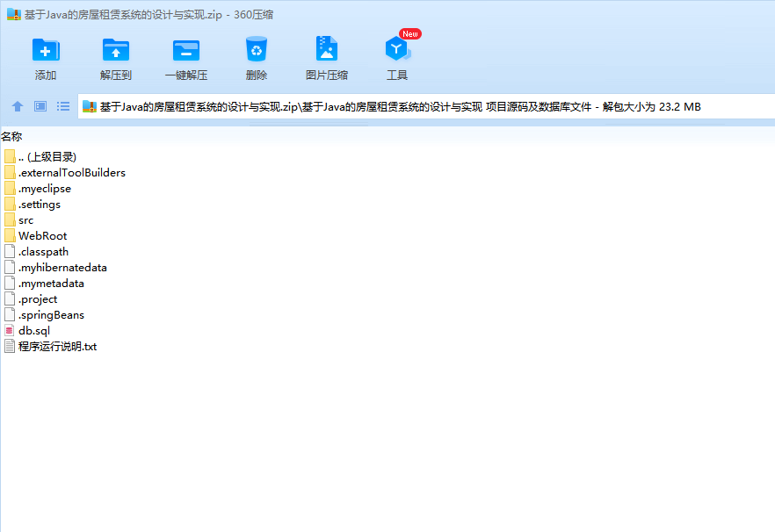Click the 360压缩 title bar app icon

pyautogui.click(x=14, y=14)
